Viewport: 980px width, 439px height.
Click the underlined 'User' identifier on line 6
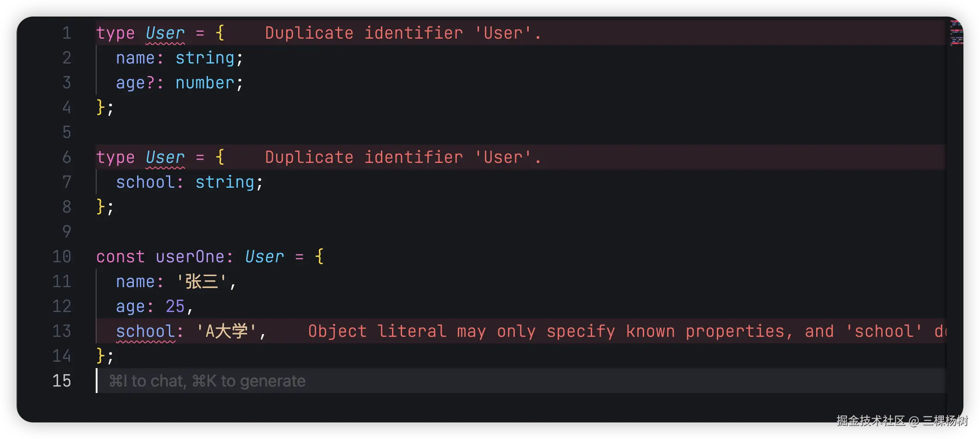click(x=165, y=157)
